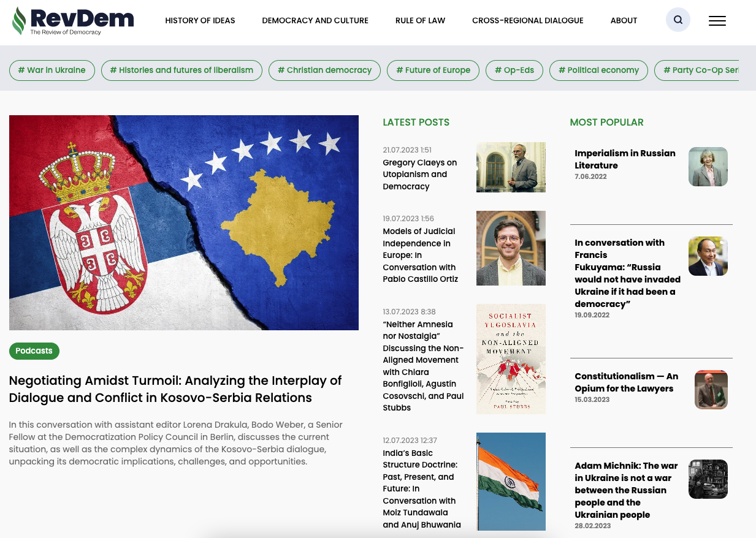Select the Christian Democracy tag
This screenshot has height=538, width=756.
tap(324, 70)
